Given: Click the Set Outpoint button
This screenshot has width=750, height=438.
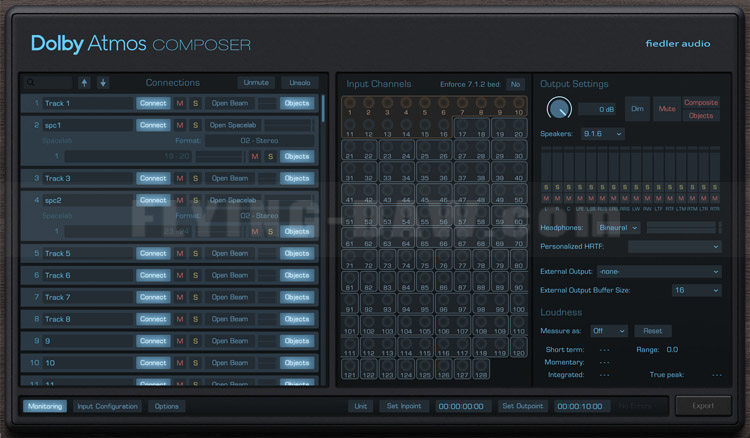Looking at the screenshot, I should point(522,406).
